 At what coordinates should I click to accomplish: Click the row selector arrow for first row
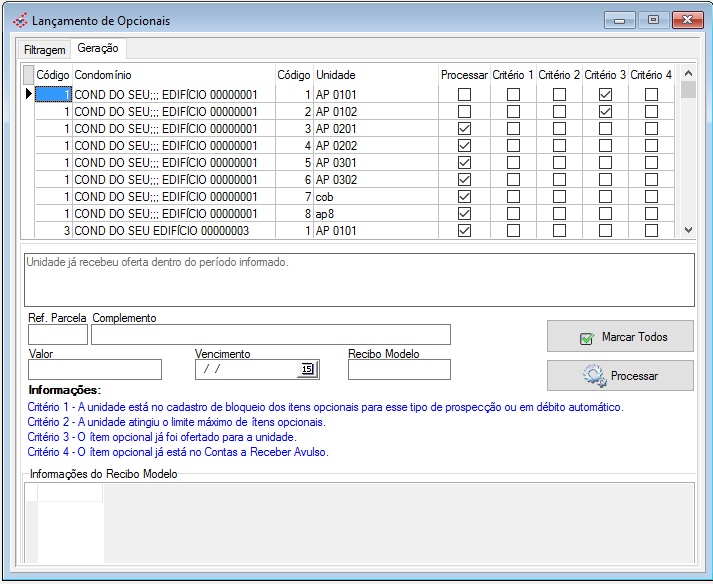[x=28, y=94]
